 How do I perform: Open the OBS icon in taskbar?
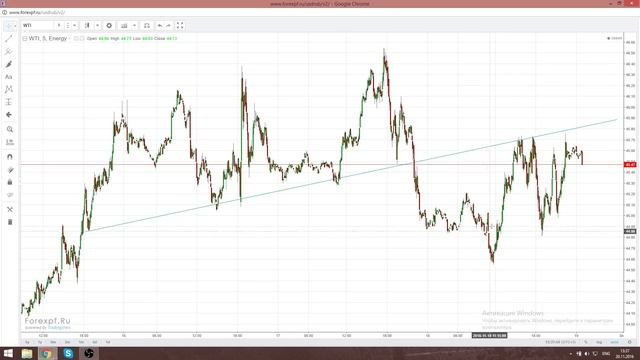click(x=89, y=353)
